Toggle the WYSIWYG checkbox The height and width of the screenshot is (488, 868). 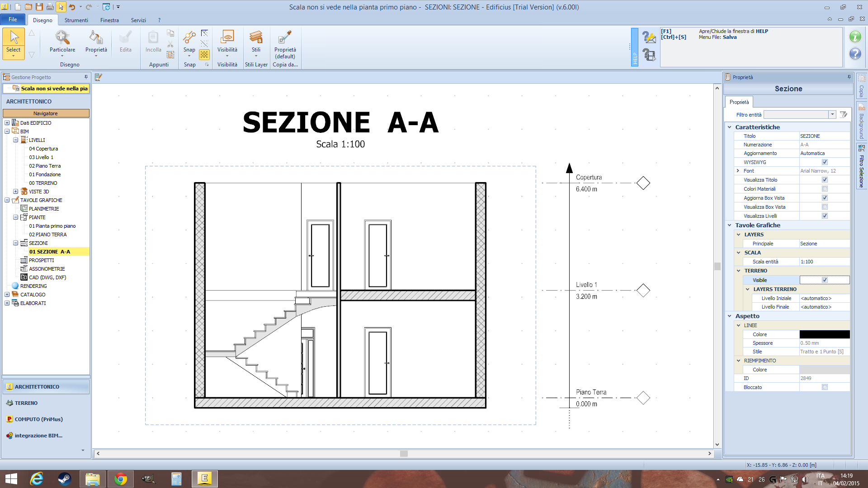pyautogui.click(x=825, y=162)
